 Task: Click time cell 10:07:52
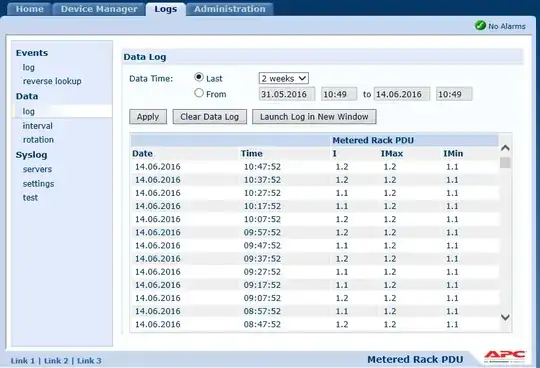click(262, 219)
